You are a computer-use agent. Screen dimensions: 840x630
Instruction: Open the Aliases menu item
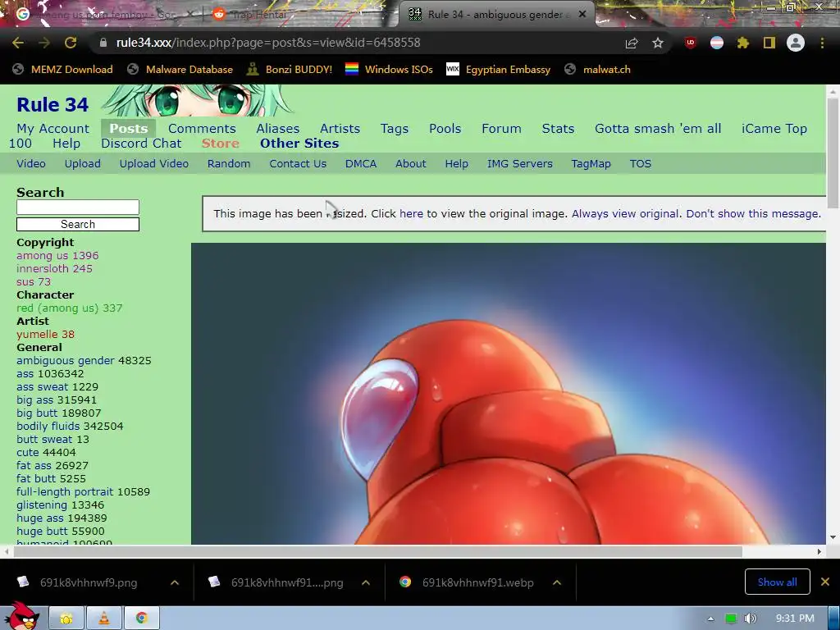(277, 129)
